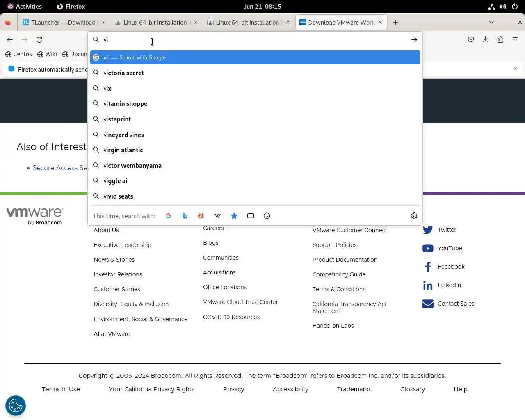
Task: Open the clock and calendar Jun 21 08:15
Action: [x=262, y=7]
